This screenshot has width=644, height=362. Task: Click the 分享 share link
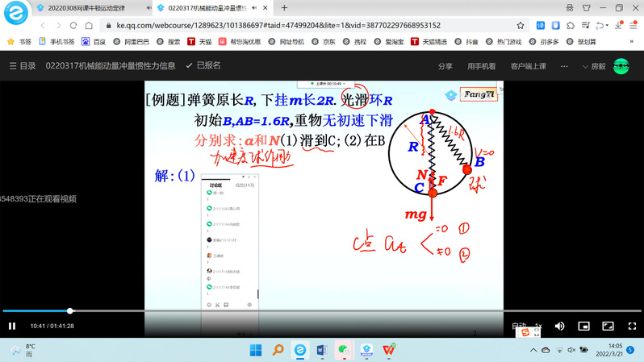(x=445, y=66)
